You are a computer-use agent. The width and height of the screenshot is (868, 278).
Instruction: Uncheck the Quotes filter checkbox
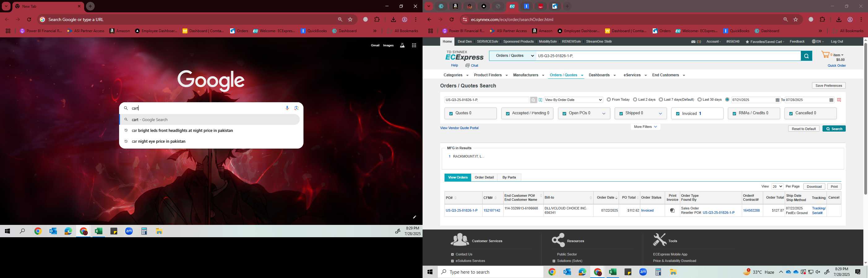pos(451,114)
